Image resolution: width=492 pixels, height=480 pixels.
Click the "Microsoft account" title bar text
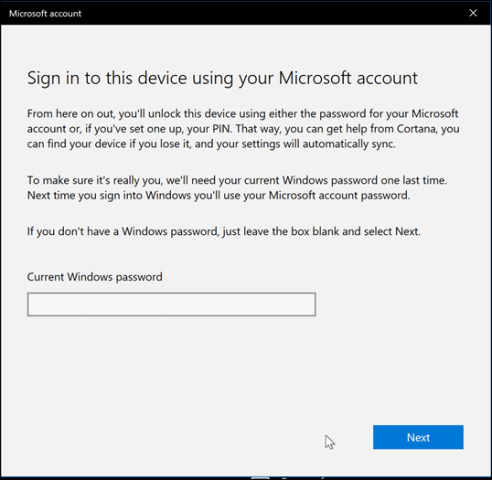[45, 14]
